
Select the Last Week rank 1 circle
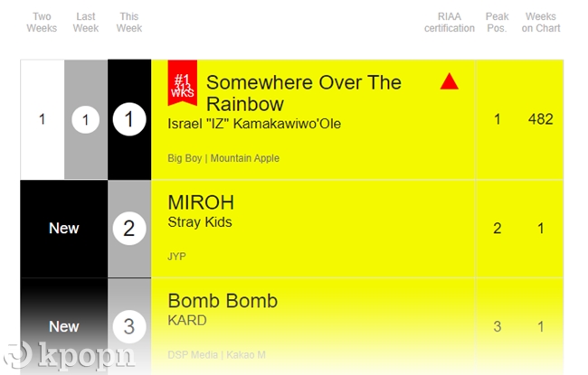pos(86,119)
